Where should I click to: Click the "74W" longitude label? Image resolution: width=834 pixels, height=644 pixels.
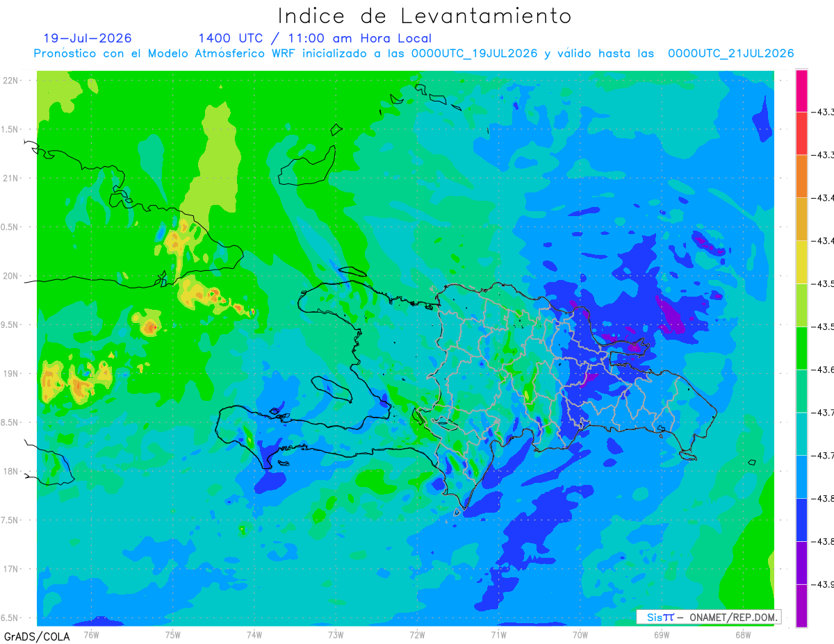click(x=254, y=634)
